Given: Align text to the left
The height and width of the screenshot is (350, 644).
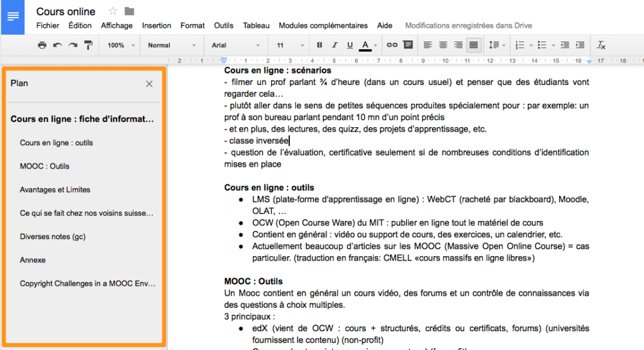Looking at the screenshot, I should pyautogui.click(x=428, y=45).
